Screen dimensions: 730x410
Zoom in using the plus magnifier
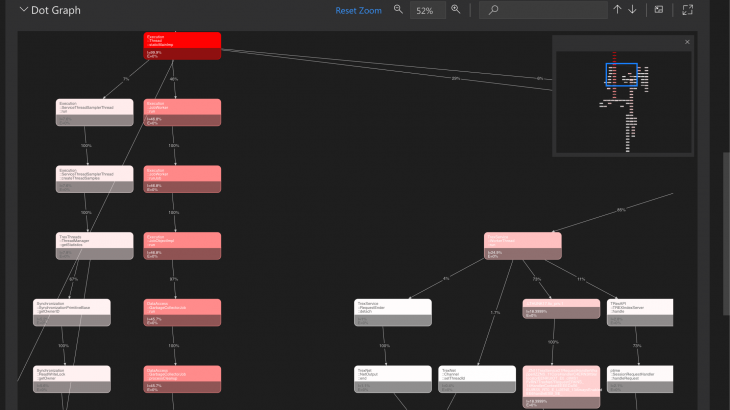(456, 10)
